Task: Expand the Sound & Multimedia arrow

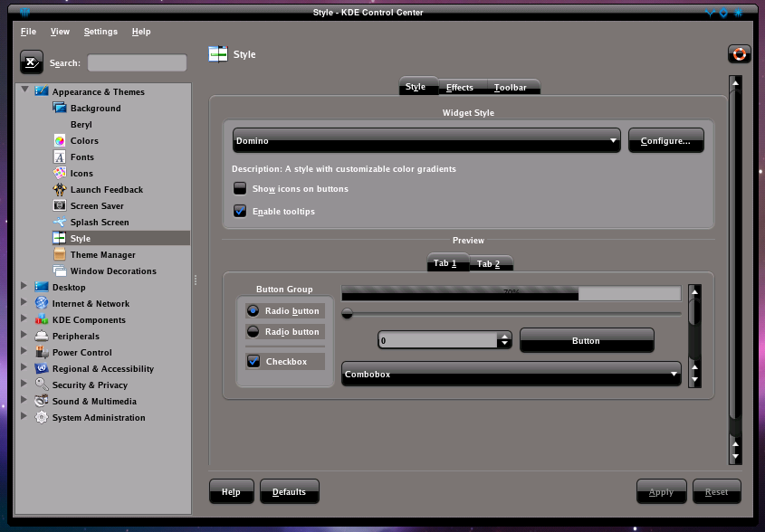Action: point(24,400)
